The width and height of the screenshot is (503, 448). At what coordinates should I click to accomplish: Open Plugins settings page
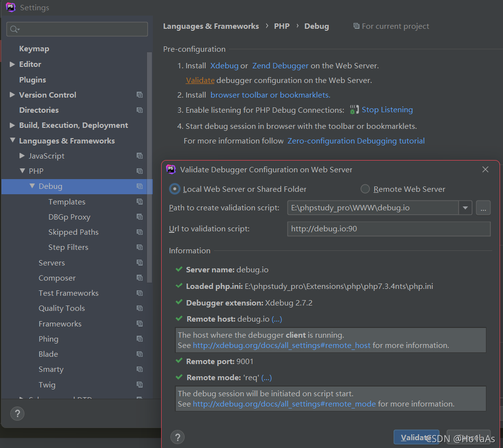[x=32, y=80]
